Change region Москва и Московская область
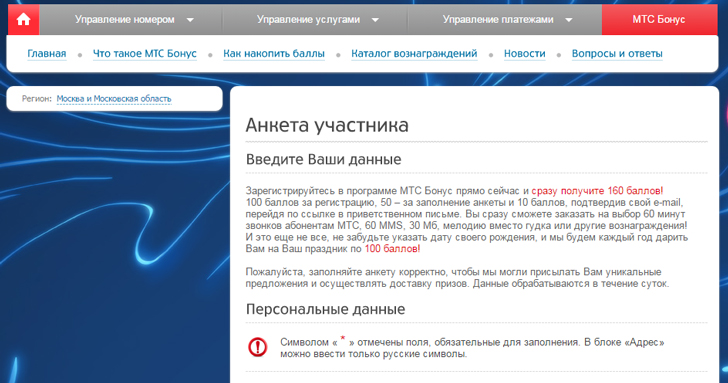This screenshot has width=728, height=383. click(114, 98)
